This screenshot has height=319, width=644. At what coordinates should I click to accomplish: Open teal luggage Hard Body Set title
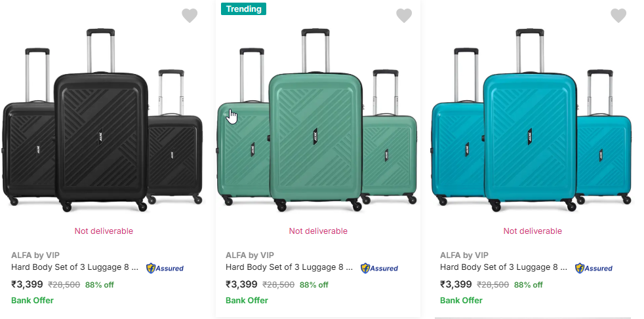point(504,267)
